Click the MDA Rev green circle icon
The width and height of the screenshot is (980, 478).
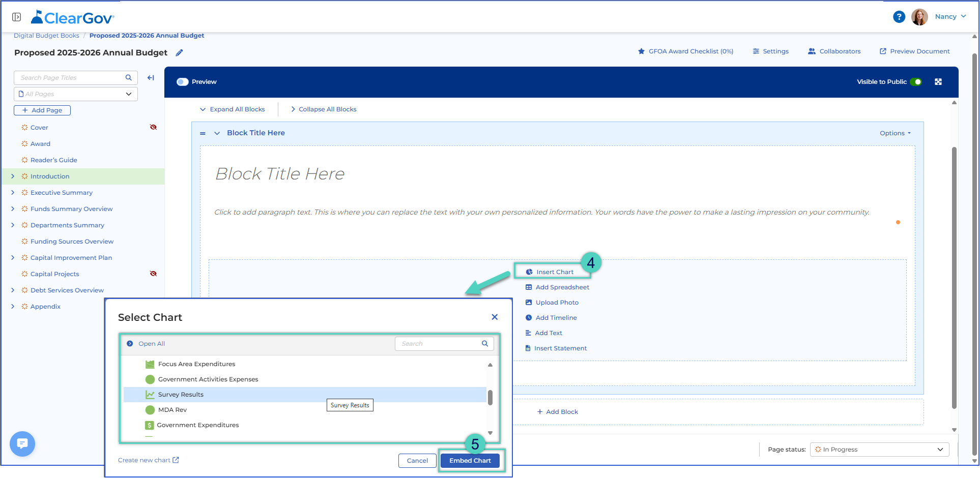[150, 410]
